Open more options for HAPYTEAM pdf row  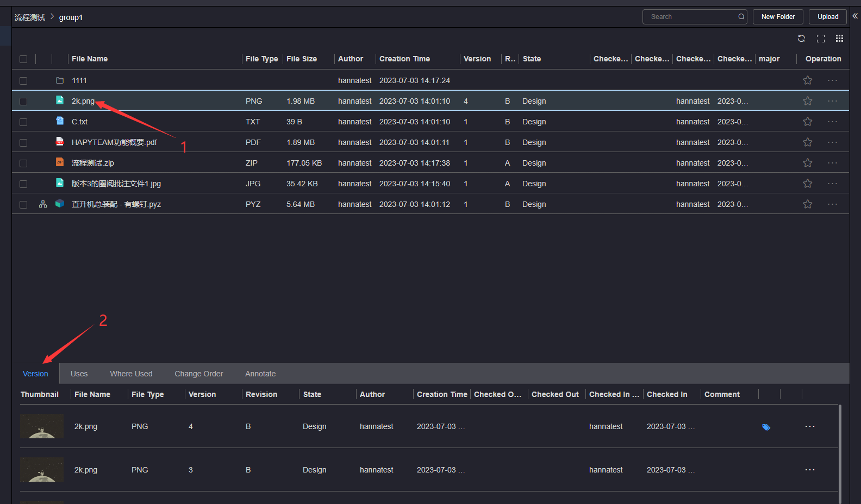click(x=832, y=142)
